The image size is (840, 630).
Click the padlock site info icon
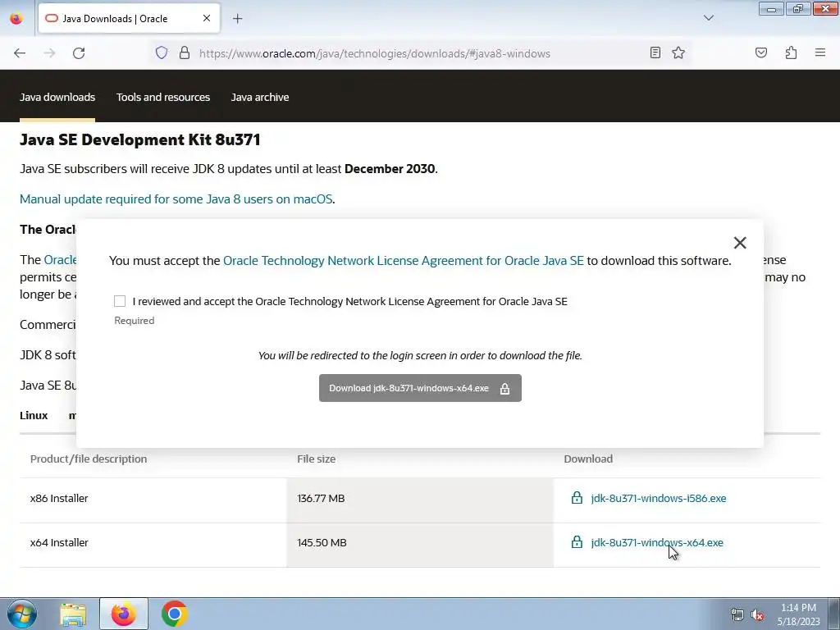click(185, 52)
